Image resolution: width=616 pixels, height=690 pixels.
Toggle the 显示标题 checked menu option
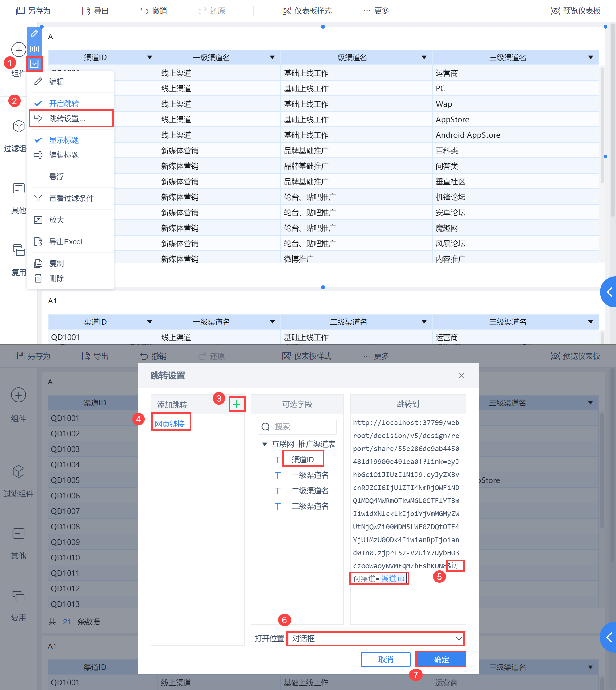click(63, 140)
